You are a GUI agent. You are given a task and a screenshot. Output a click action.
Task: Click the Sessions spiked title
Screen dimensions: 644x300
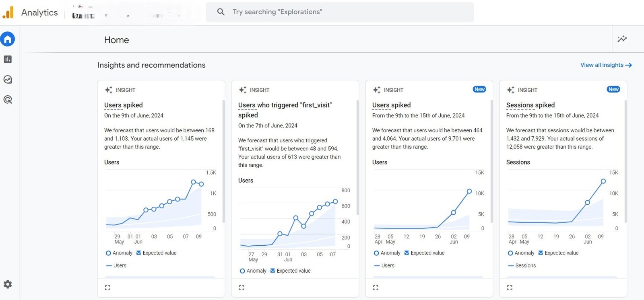point(530,105)
